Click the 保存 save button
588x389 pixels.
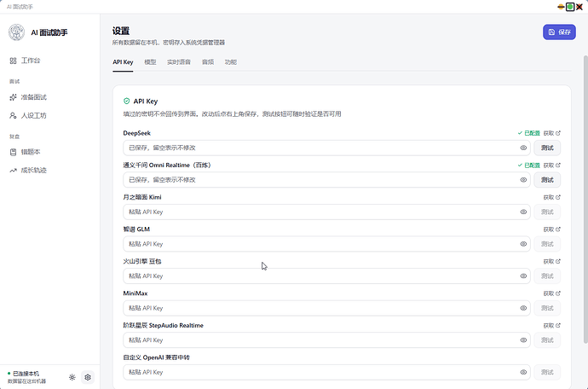559,32
